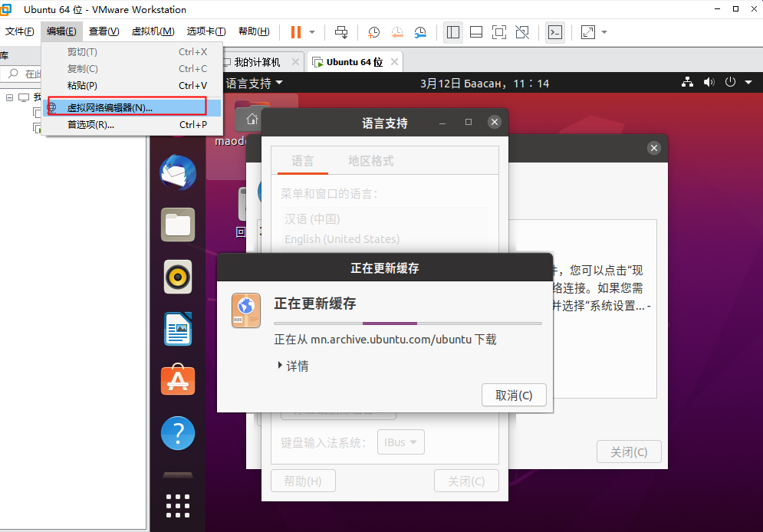Launch Rhythmbox from the dock
Screen dimensions: 763x532
(178, 277)
